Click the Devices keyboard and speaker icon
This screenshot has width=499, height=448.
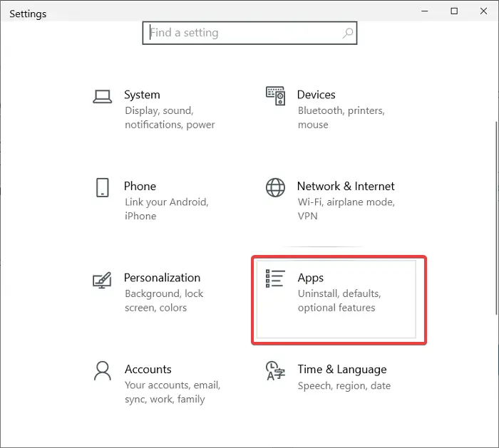[x=275, y=95]
